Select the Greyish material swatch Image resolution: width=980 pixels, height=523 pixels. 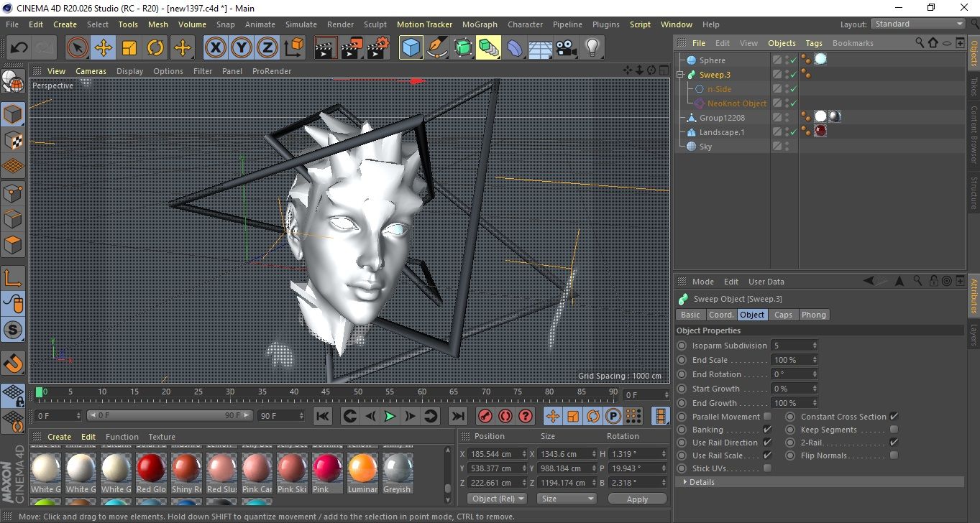[397, 473]
